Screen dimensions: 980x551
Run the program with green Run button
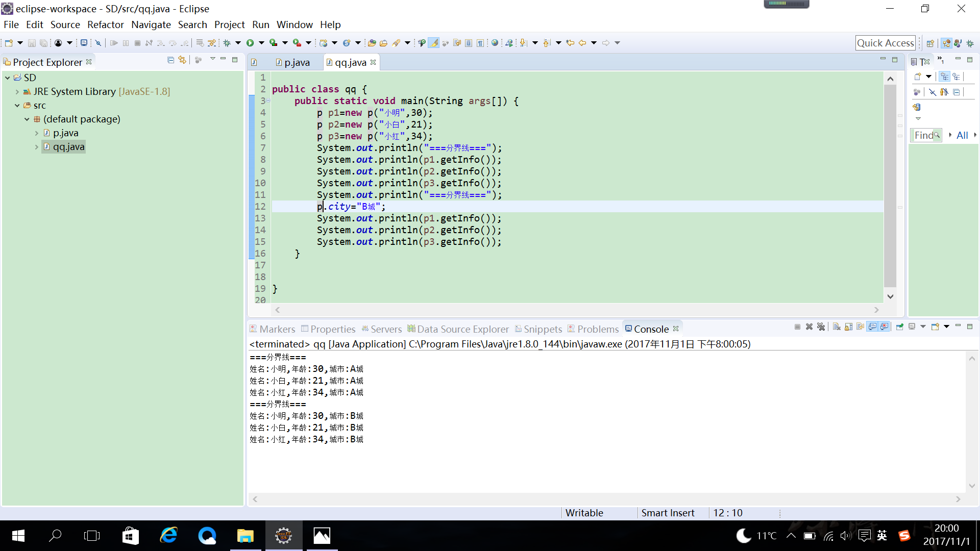click(x=250, y=43)
